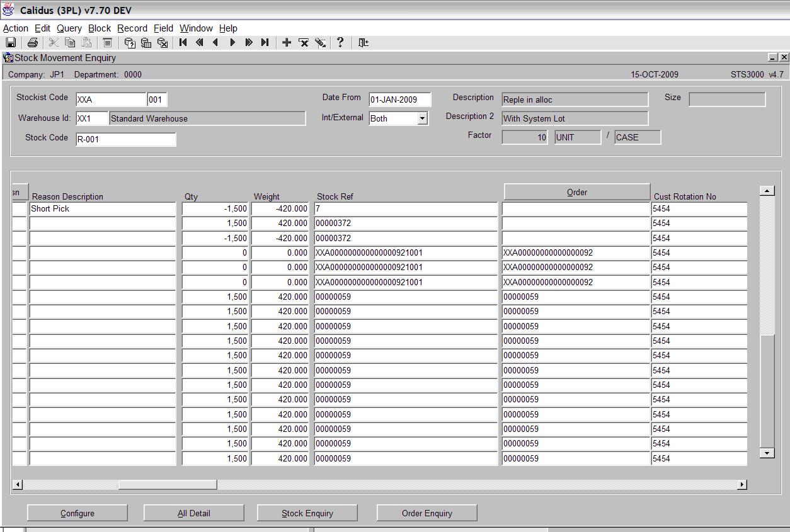Image resolution: width=790 pixels, height=532 pixels.
Task: Open the list of values icon
Action: click(108, 43)
